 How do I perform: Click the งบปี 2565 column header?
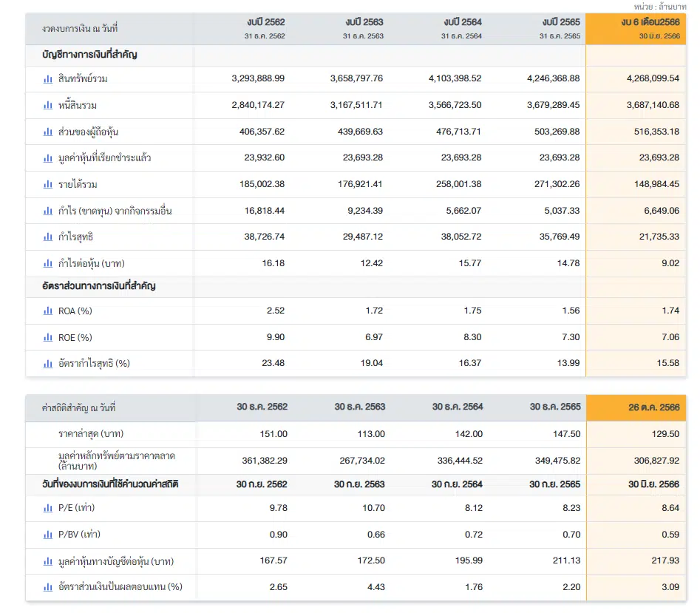(560, 29)
